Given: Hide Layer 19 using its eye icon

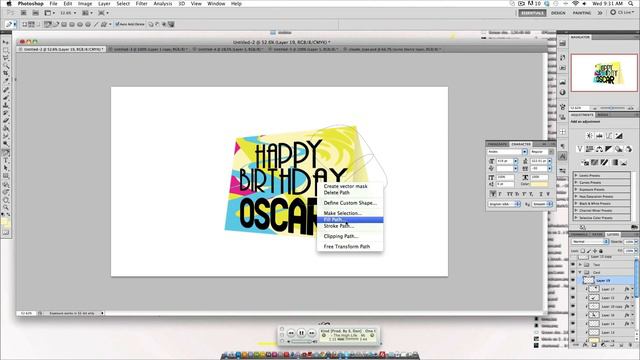Looking at the screenshot, I should (573, 280).
